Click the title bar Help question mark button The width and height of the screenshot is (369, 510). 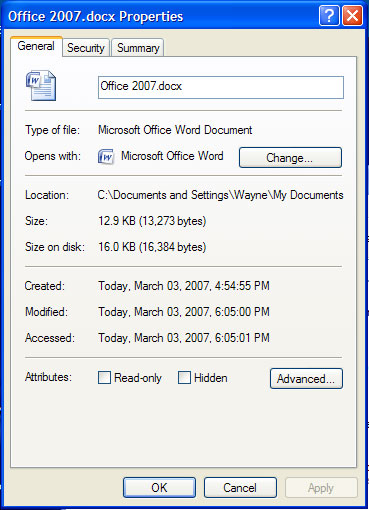[329, 15]
